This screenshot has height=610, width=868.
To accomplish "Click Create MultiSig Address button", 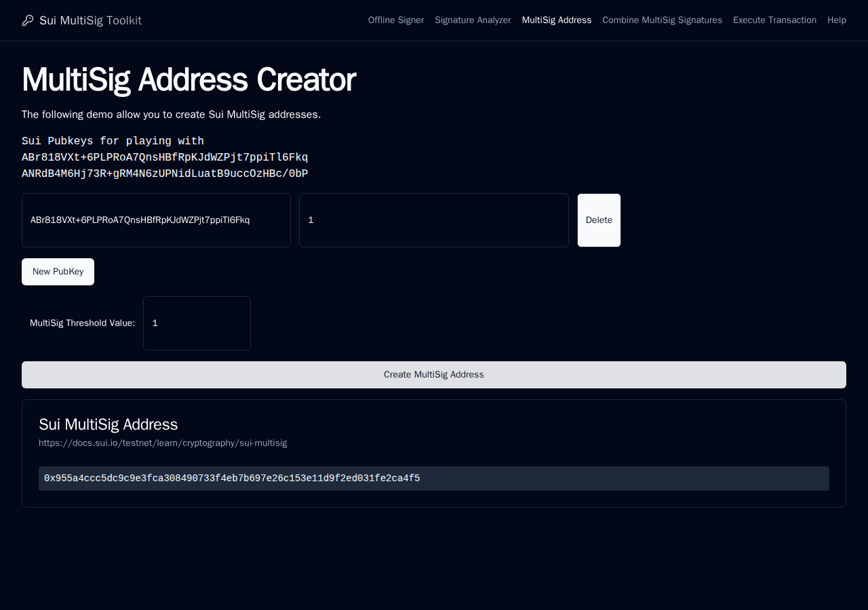I will coord(434,375).
